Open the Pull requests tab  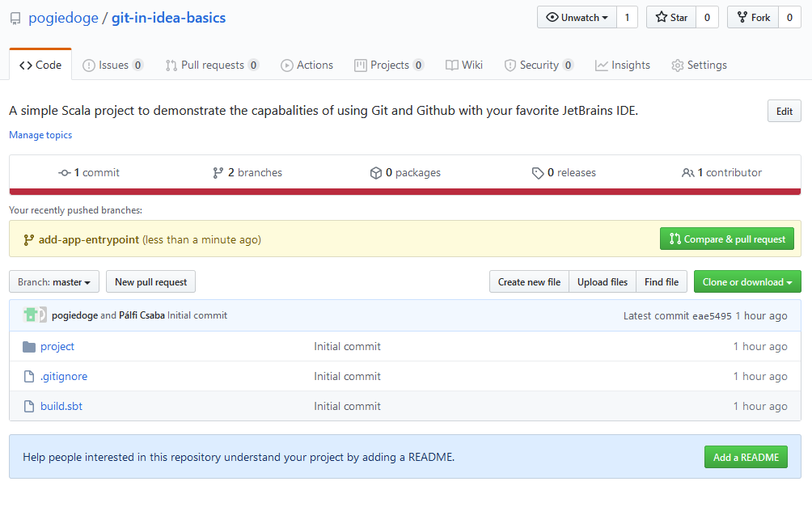click(212, 65)
